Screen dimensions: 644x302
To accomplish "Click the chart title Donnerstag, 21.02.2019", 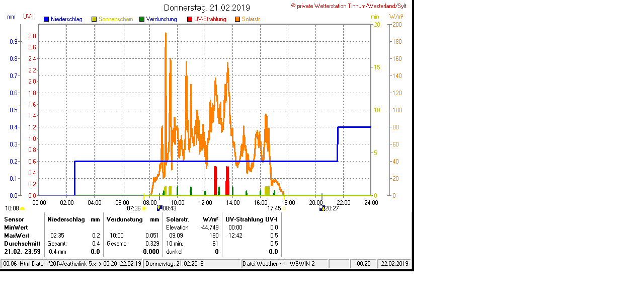I will coord(207,8).
